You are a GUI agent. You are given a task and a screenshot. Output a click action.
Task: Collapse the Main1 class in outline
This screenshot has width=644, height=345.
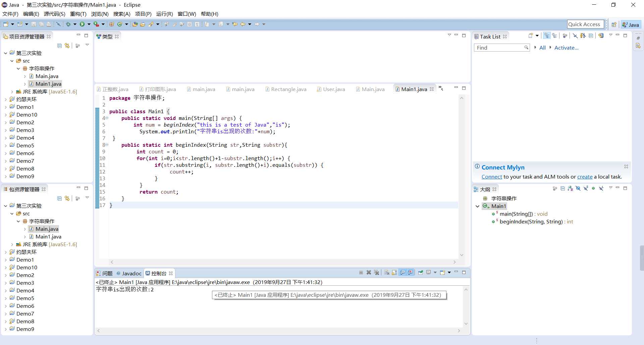(x=477, y=206)
